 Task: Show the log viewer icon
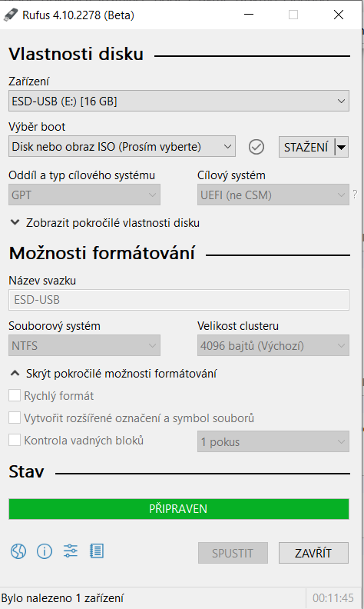tap(97, 551)
